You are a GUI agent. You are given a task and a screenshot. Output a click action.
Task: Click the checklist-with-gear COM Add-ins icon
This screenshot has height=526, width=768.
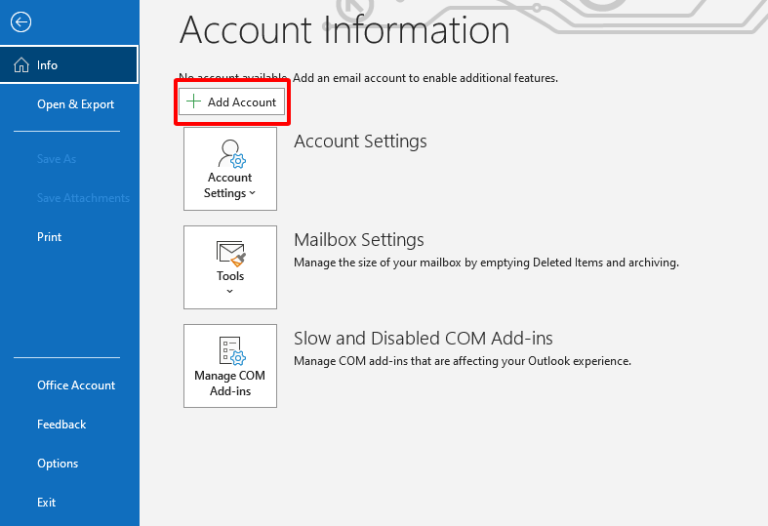[x=232, y=351]
